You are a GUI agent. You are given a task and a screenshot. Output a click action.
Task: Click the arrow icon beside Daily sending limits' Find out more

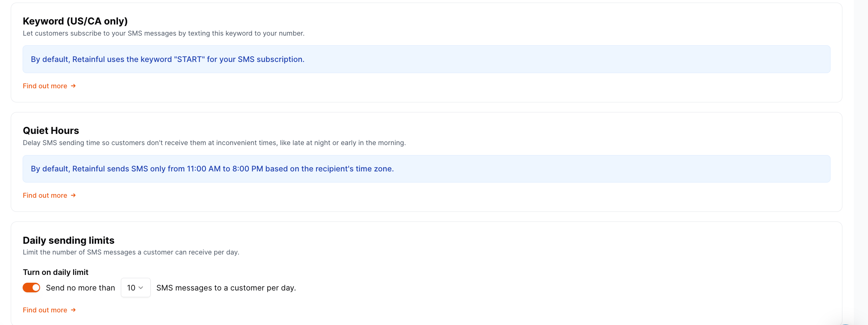[x=73, y=310]
